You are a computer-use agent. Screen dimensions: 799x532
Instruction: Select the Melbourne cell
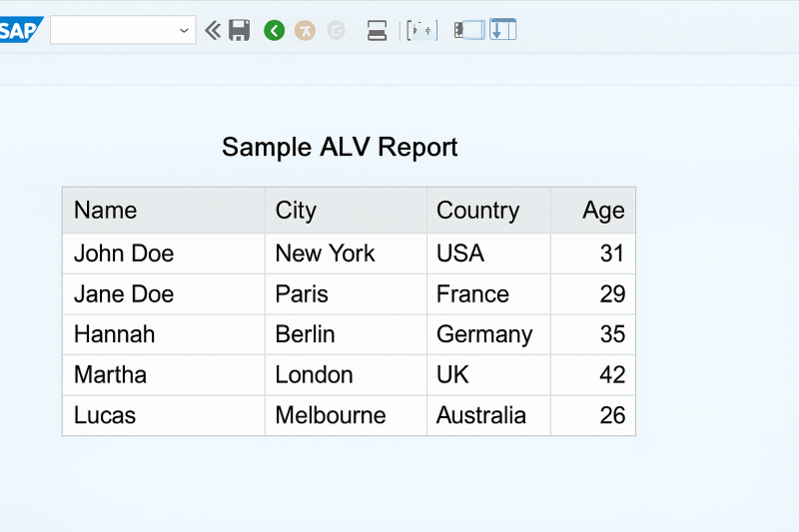[346, 415]
